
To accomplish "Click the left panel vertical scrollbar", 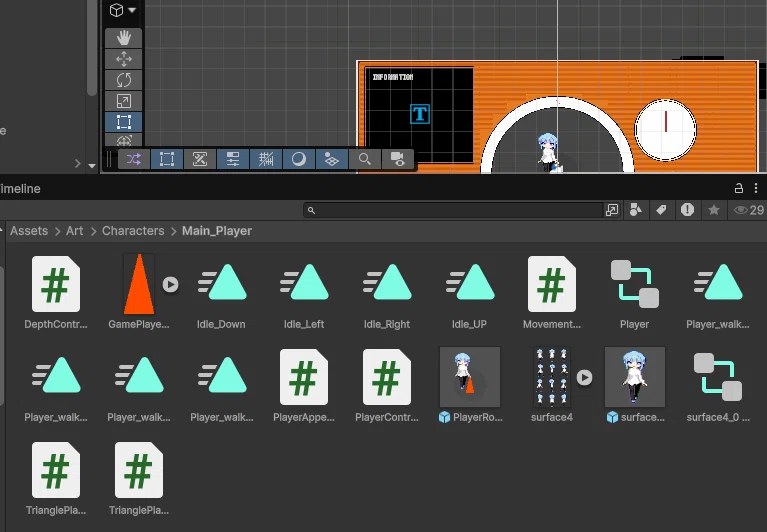I will (x=91, y=48).
